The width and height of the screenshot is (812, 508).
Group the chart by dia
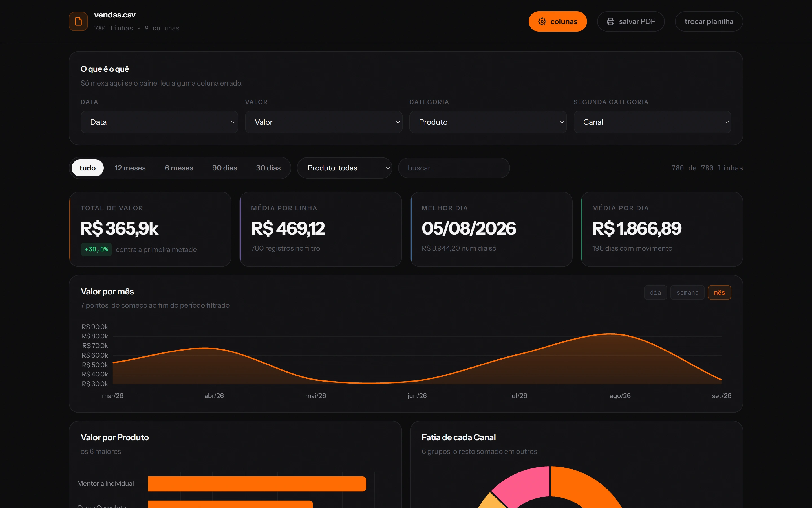pos(655,293)
